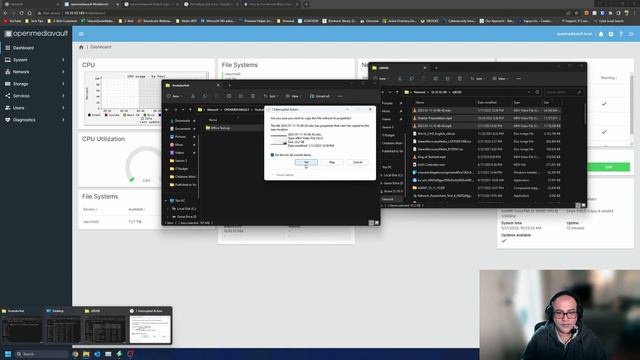Open New dropdown in Office Backup Explorer toolbar

coord(174,96)
